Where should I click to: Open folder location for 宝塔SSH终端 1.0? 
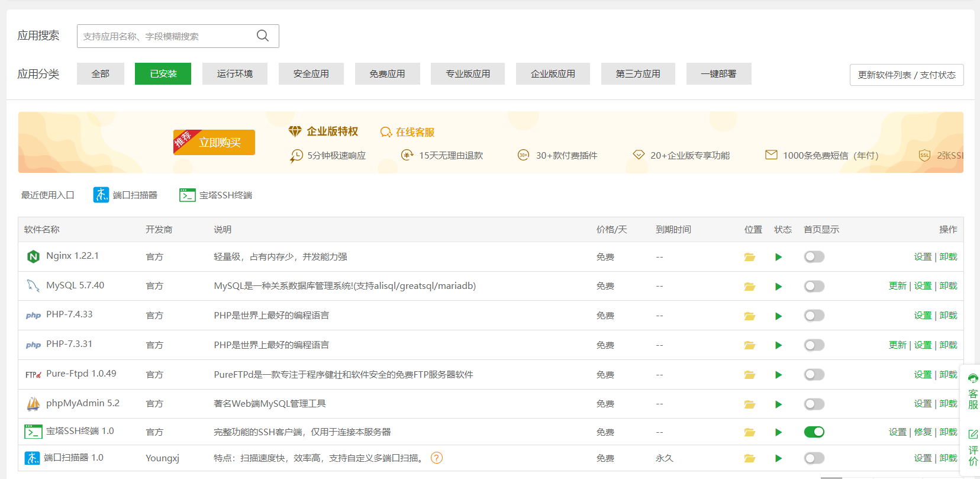click(x=750, y=432)
